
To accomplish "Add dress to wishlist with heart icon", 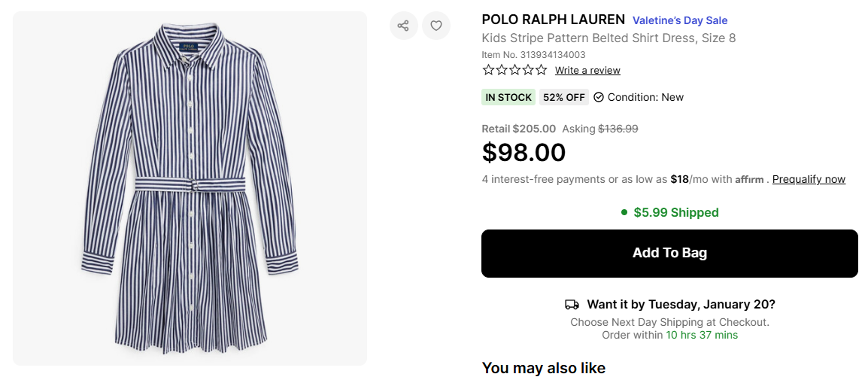I will coord(436,26).
